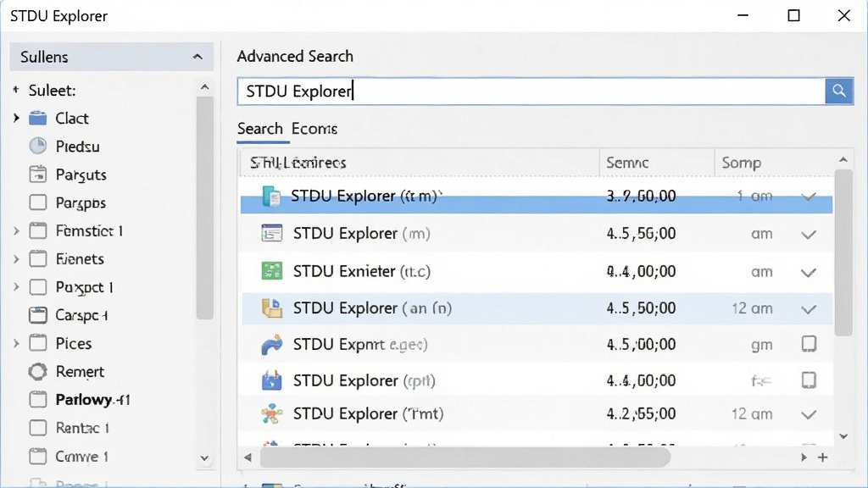Open chevron of STDU Explorer (m) row
The height and width of the screenshot is (488, 868).
point(809,235)
